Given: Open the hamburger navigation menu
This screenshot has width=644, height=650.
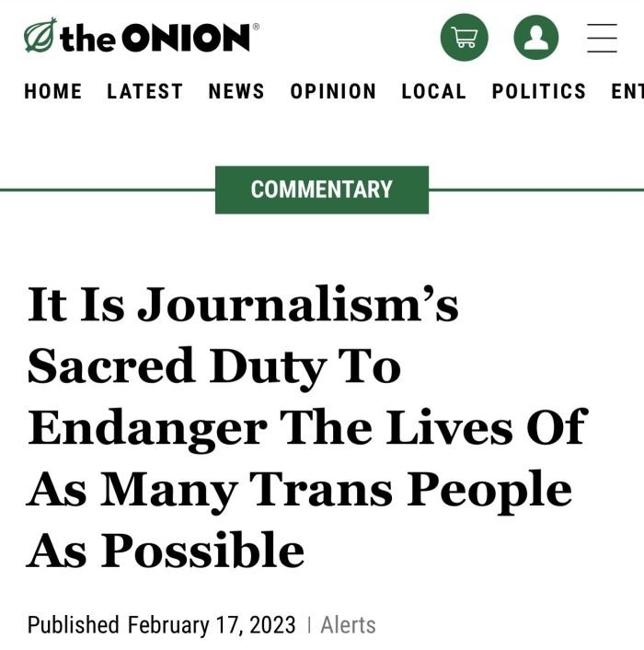Looking at the screenshot, I should [603, 38].
